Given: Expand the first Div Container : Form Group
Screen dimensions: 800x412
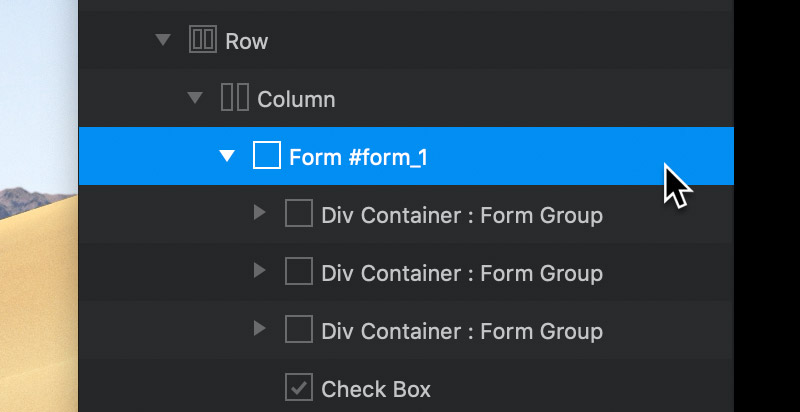Looking at the screenshot, I should [x=260, y=213].
